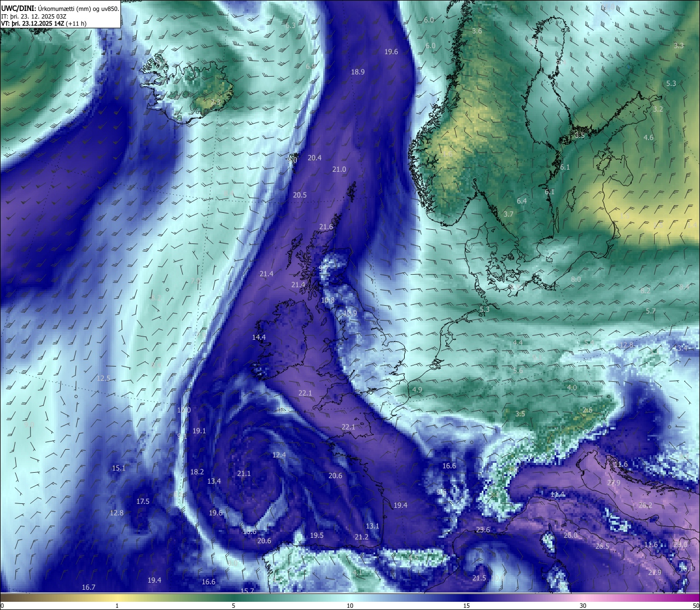
Task: Click the map value '21.6'
Action: point(326,227)
